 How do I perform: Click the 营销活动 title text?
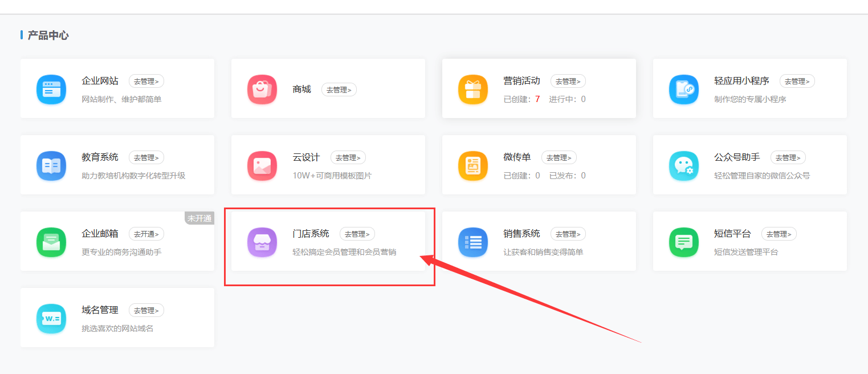pos(522,81)
